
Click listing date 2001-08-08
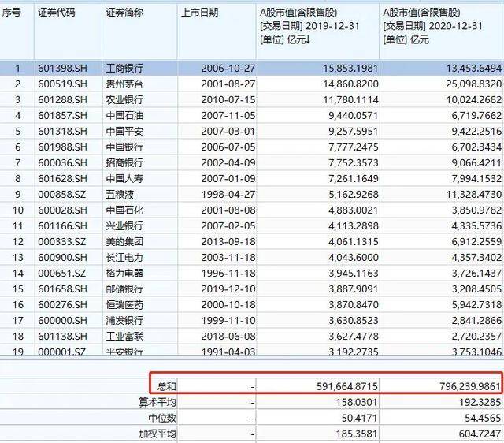tap(228, 210)
